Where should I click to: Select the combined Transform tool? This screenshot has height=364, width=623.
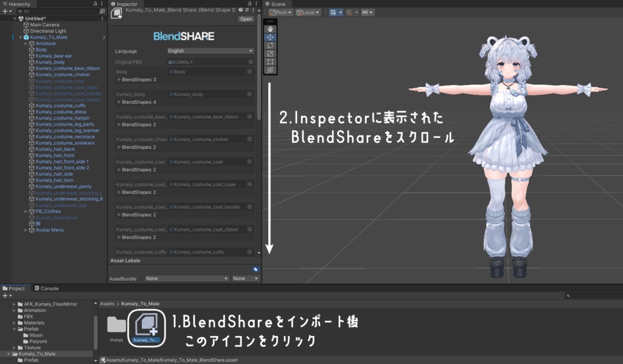pyautogui.click(x=270, y=70)
